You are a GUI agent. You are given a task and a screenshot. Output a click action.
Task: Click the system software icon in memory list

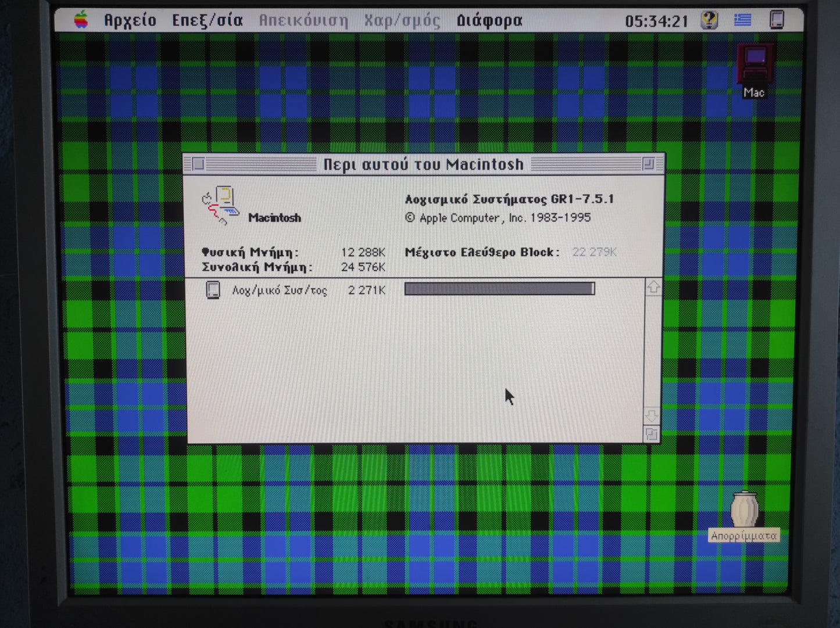(x=213, y=290)
